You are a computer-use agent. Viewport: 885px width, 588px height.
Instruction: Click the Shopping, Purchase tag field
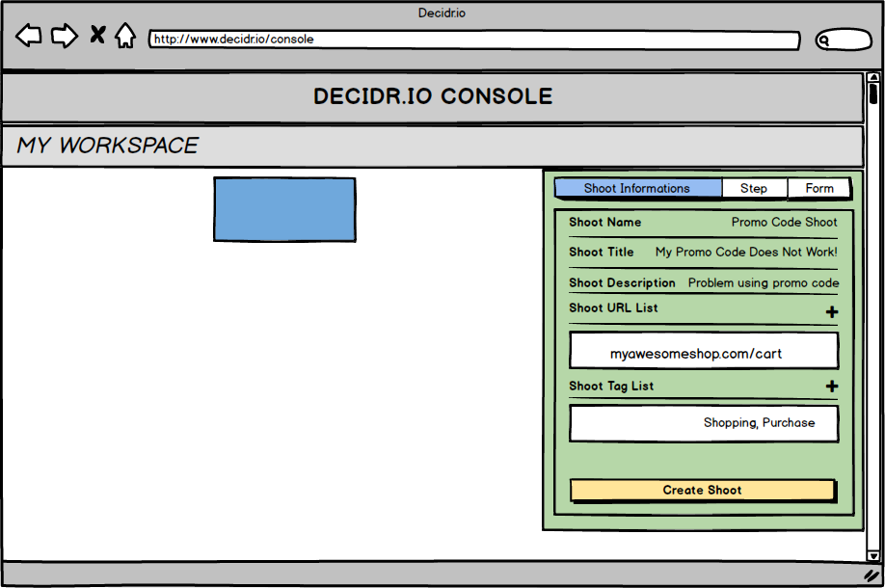pos(703,422)
